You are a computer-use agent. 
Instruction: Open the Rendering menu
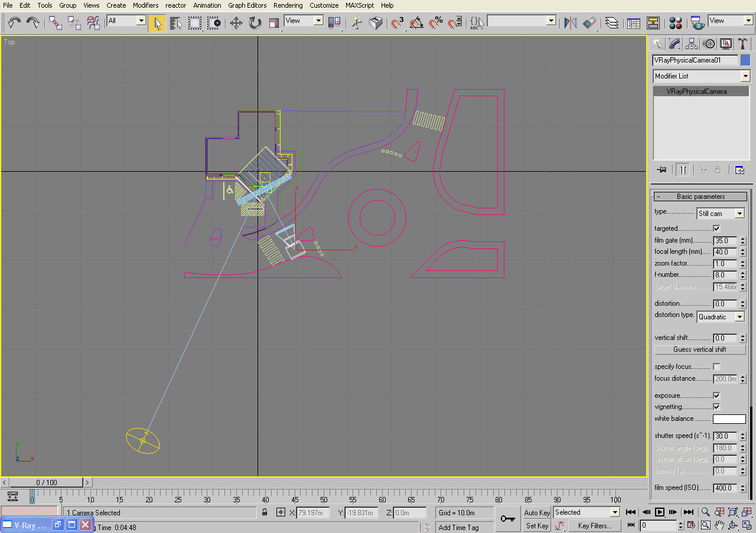pos(288,5)
